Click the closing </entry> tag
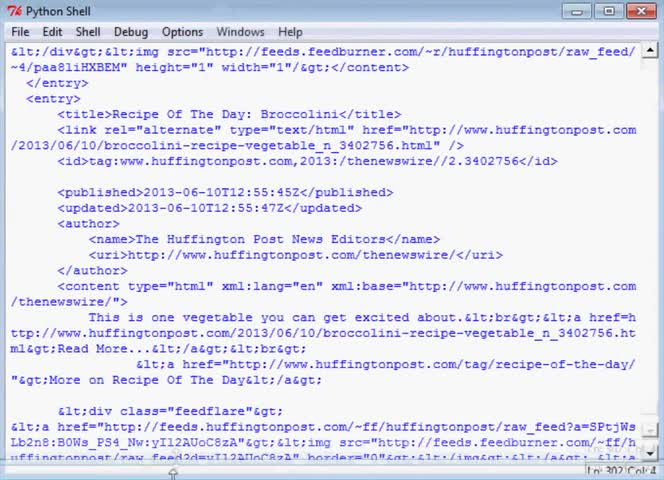This screenshot has height=480, width=664. coord(57,83)
